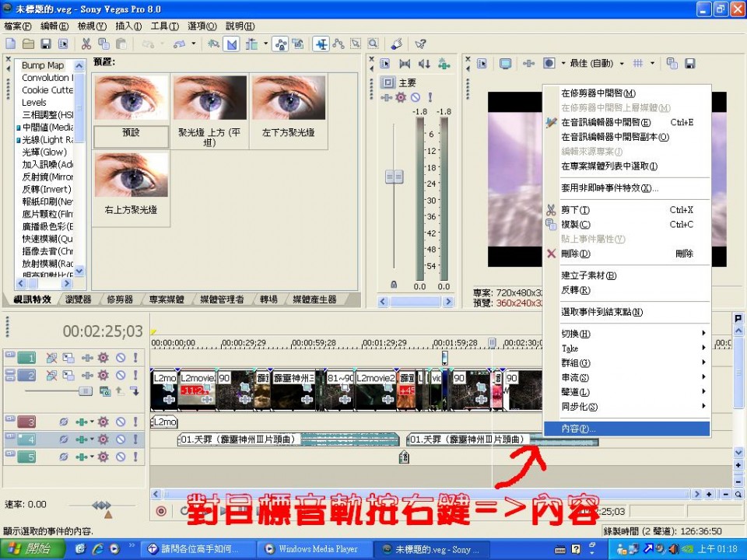747x560 pixels.
Task: Click the mixer master FX gear icon
Action: coord(401,97)
